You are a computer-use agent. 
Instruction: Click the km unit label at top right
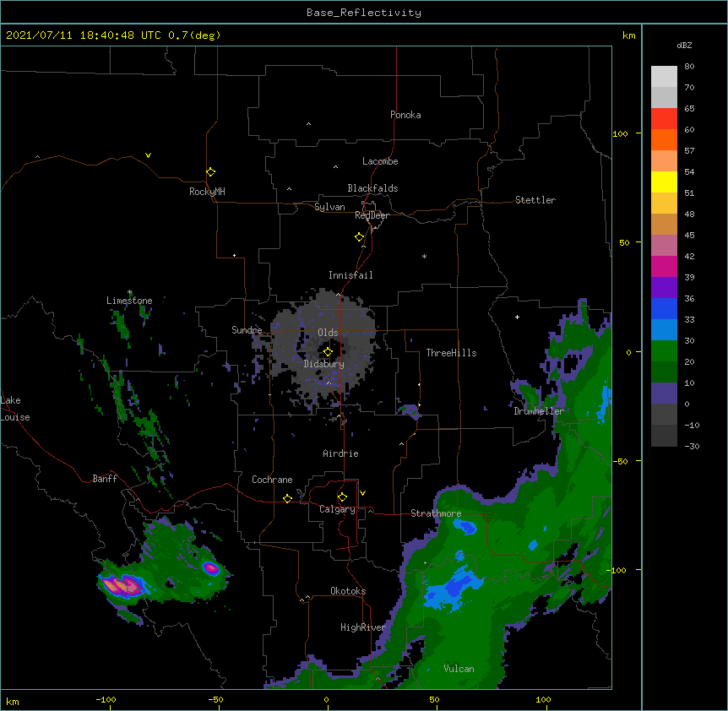click(628, 35)
